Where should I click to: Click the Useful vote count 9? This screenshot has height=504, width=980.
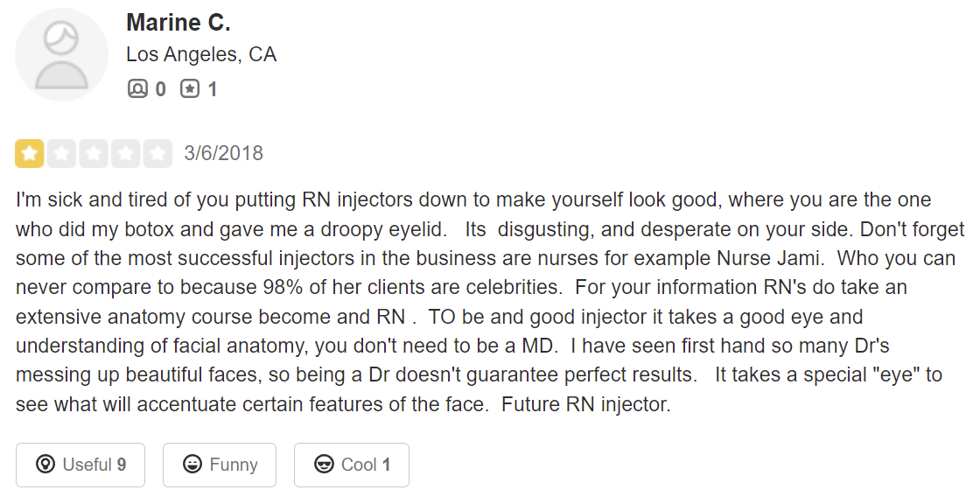pyautogui.click(x=122, y=465)
